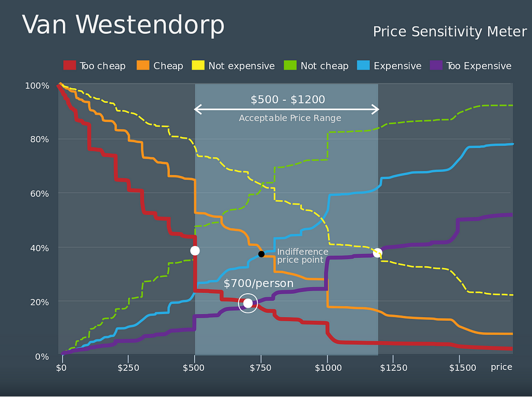Click the circled $700/person optimal price marker
The image size is (532, 397).
pos(248,303)
